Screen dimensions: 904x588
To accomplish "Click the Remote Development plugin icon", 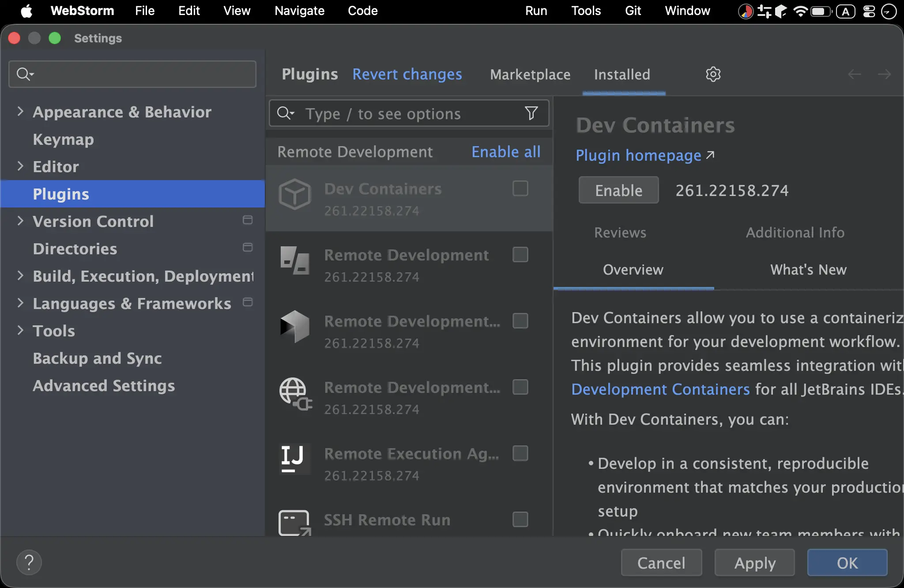I will (x=295, y=260).
